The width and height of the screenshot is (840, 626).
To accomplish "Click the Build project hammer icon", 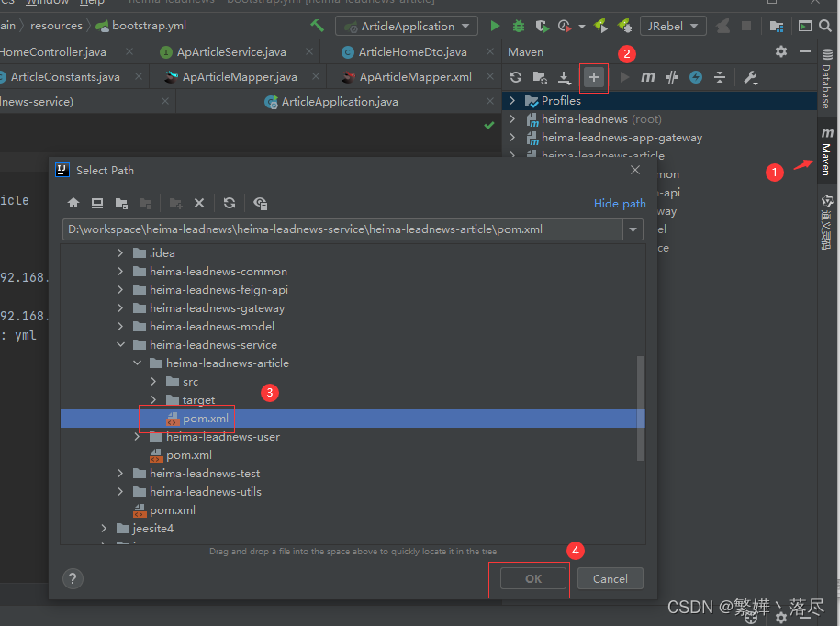I will (x=317, y=26).
